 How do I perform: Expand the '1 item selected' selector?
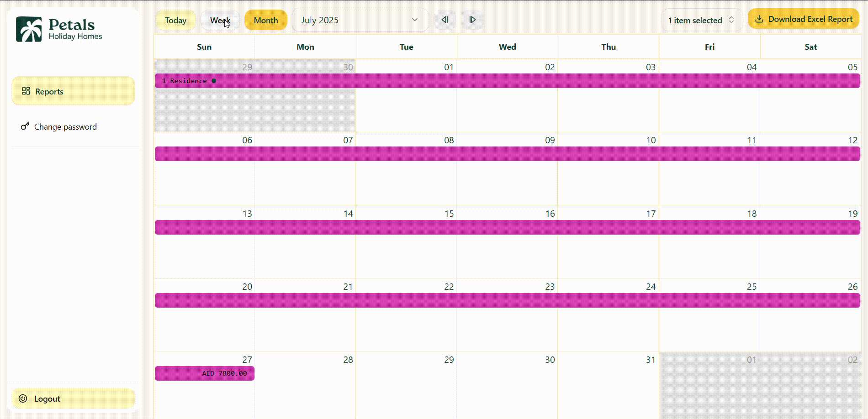(x=701, y=21)
